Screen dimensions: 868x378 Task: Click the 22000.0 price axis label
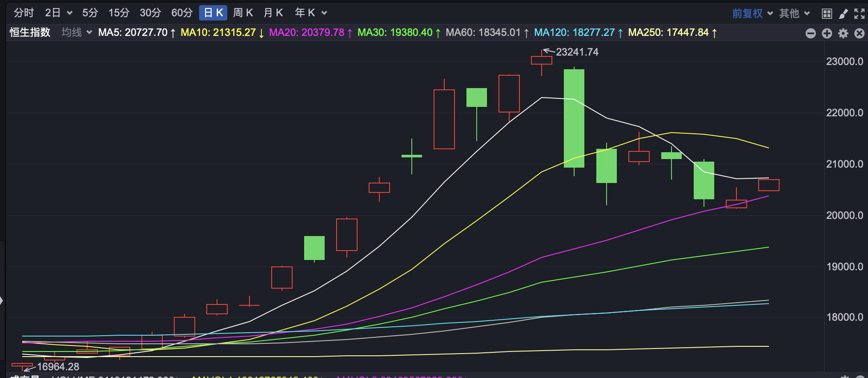click(x=845, y=113)
